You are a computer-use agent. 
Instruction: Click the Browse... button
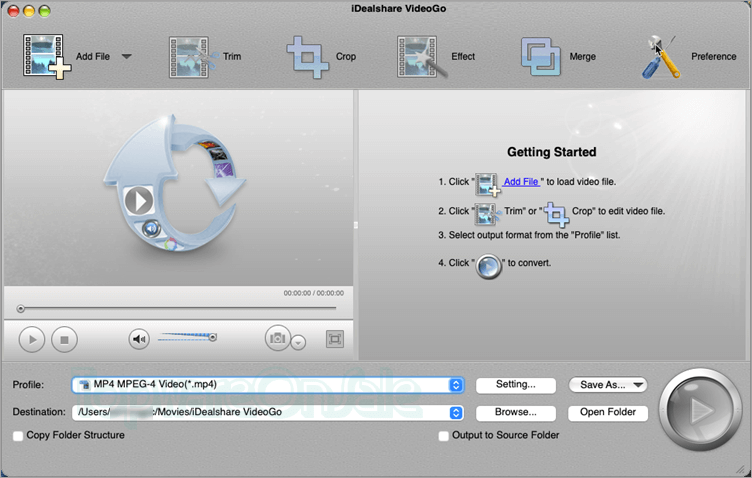coord(516,412)
